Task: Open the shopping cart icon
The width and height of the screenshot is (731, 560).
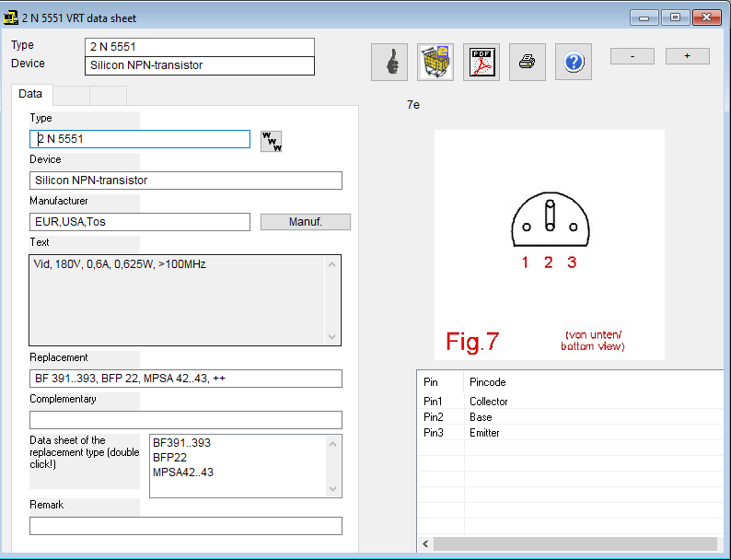Action: coord(435,62)
